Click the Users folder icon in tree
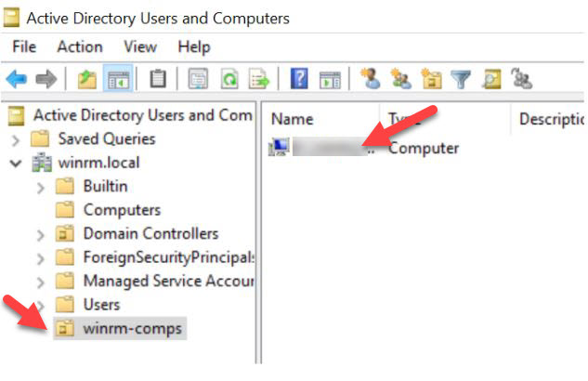Viewport: 588px width, 381px height. pos(65,304)
